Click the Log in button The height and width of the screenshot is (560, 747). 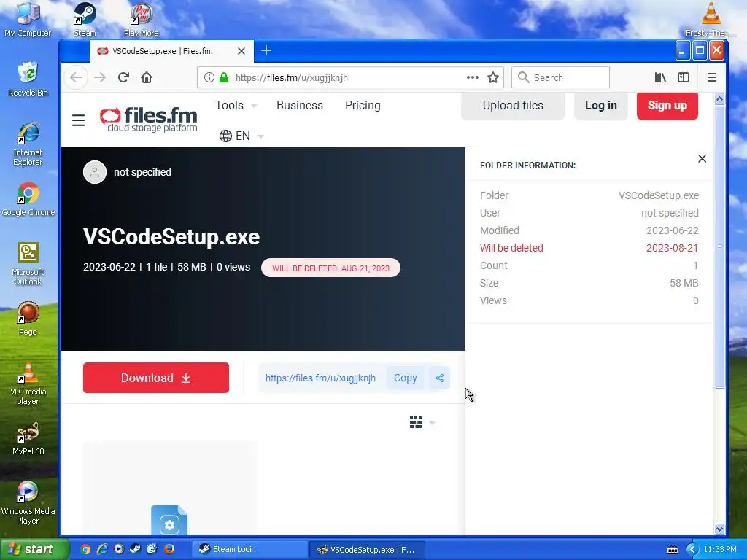coord(601,106)
